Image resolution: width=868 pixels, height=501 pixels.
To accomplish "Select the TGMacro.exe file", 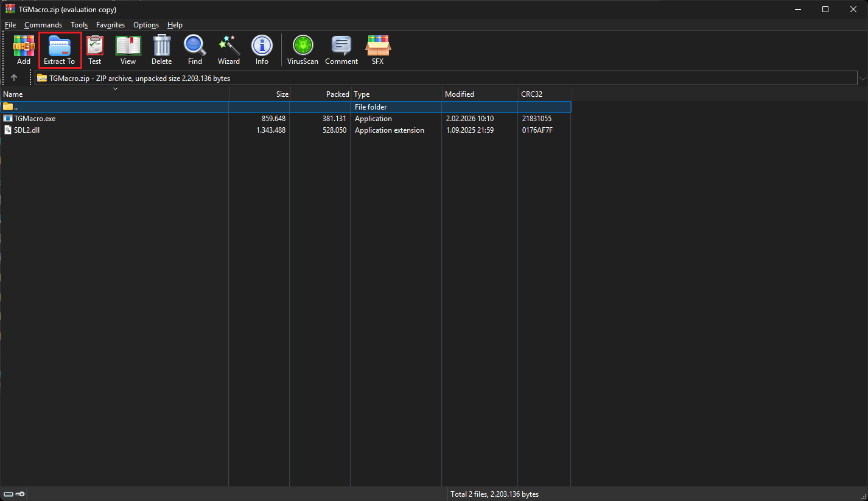I will (x=35, y=119).
